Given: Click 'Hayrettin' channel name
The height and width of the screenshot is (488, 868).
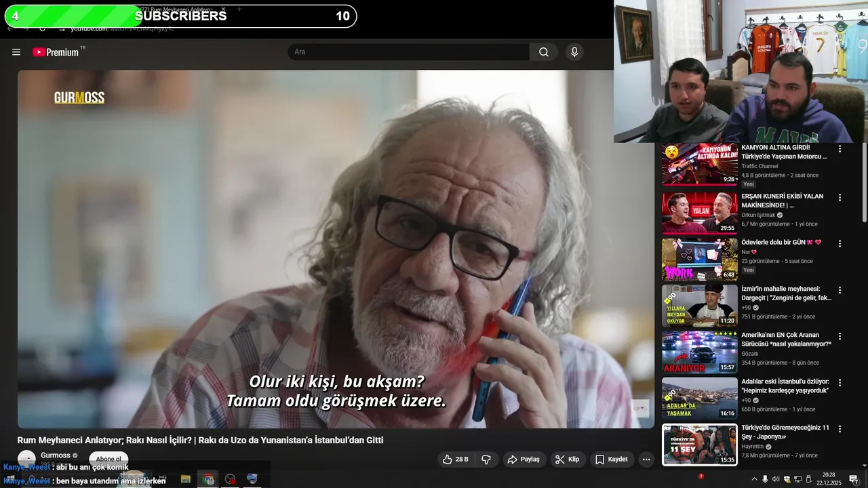Looking at the screenshot, I should point(752,447).
